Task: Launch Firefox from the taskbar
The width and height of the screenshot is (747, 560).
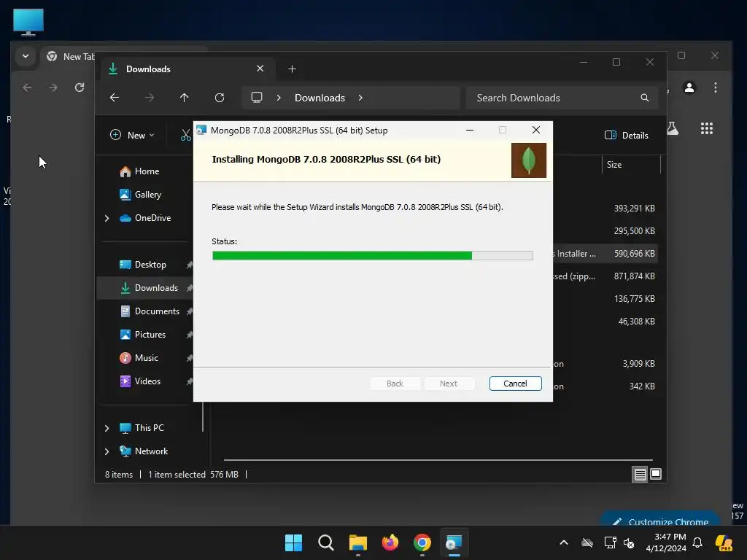Action: [390, 542]
